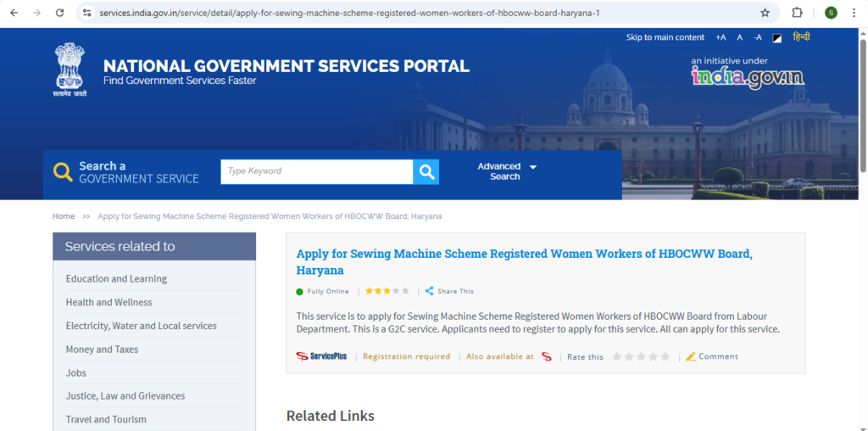The height and width of the screenshot is (431, 868).
Task: Rate this service five stars
Action: [665, 357]
